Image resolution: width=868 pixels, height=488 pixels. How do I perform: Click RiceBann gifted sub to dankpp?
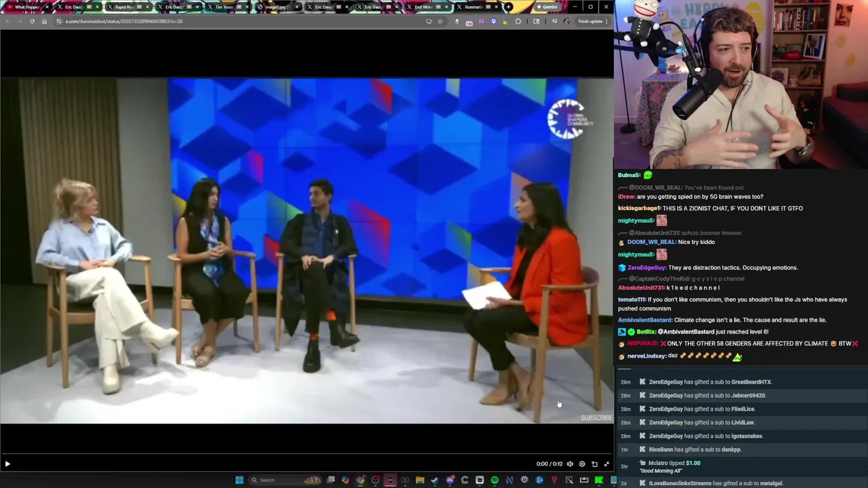coord(695,449)
